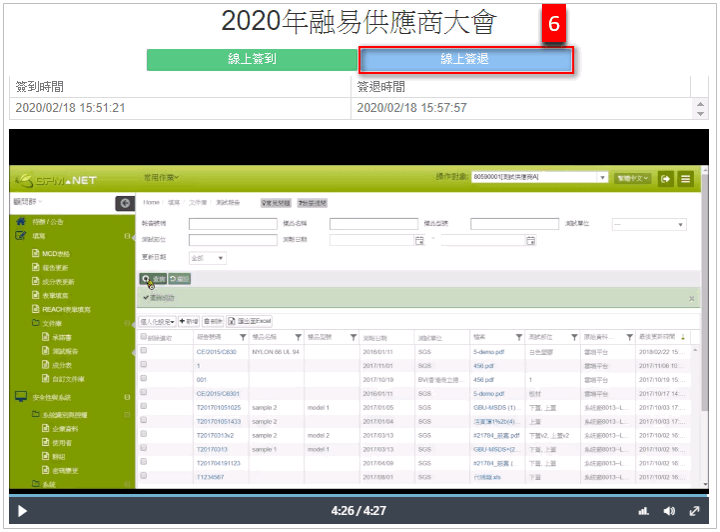Open the start-date calendar icon
This screenshot has width=720, height=532.
click(419, 241)
